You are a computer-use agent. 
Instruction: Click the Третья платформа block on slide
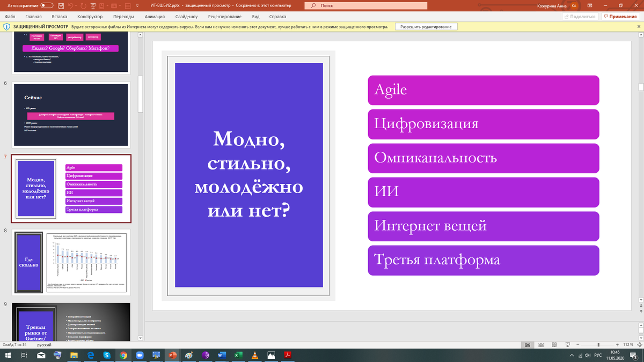tap(484, 261)
